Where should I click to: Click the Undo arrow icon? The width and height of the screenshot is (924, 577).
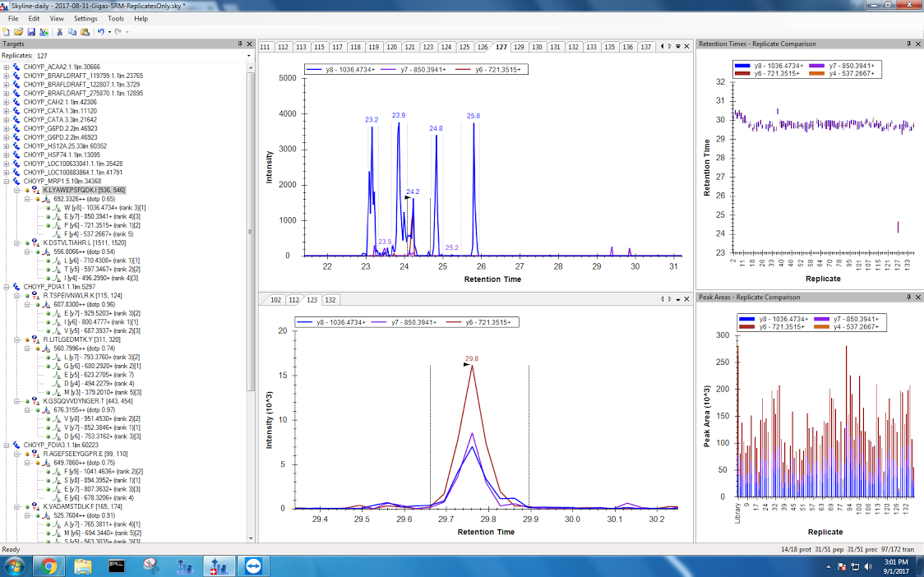click(100, 31)
